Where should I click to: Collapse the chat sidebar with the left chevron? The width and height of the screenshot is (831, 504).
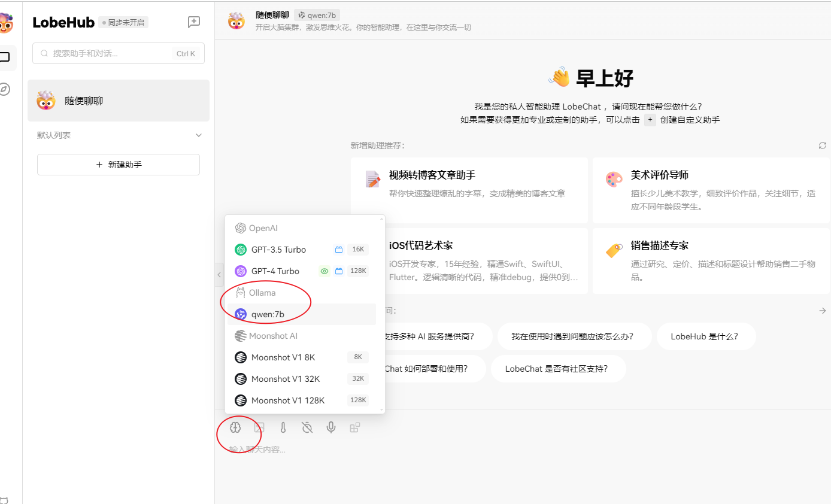(x=219, y=274)
